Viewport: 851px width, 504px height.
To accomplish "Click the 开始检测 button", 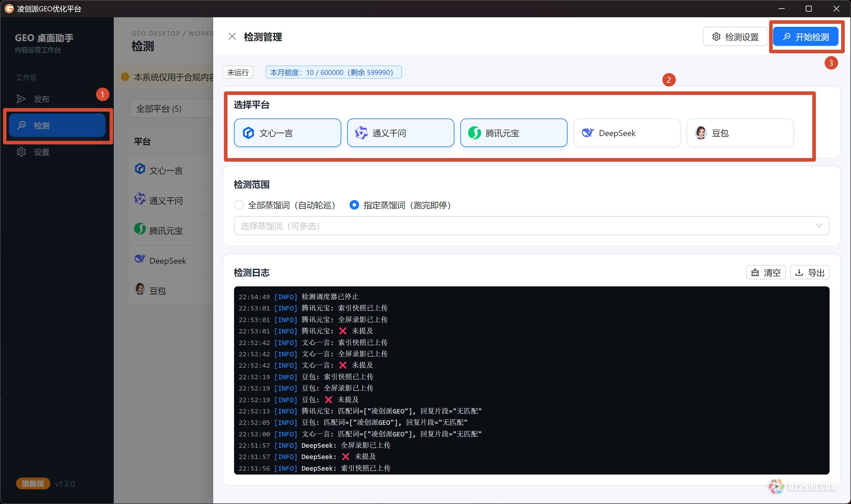I will (805, 37).
